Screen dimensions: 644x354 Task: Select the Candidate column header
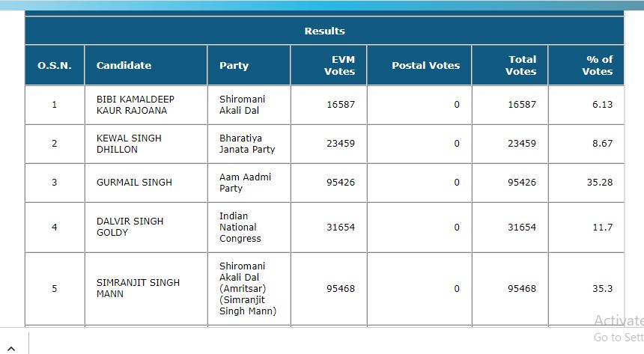(x=124, y=65)
